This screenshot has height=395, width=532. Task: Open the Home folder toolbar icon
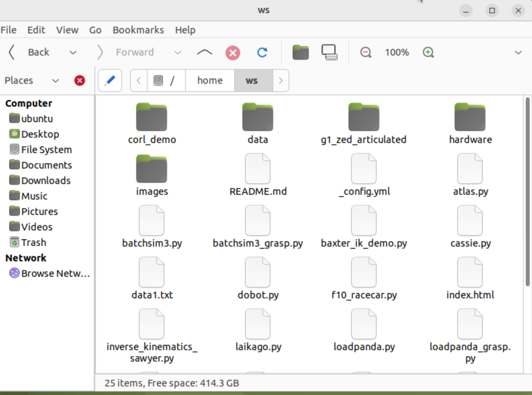(x=300, y=52)
